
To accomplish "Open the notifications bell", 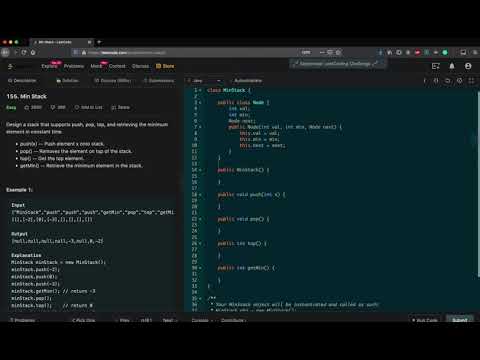I will click(x=452, y=66).
